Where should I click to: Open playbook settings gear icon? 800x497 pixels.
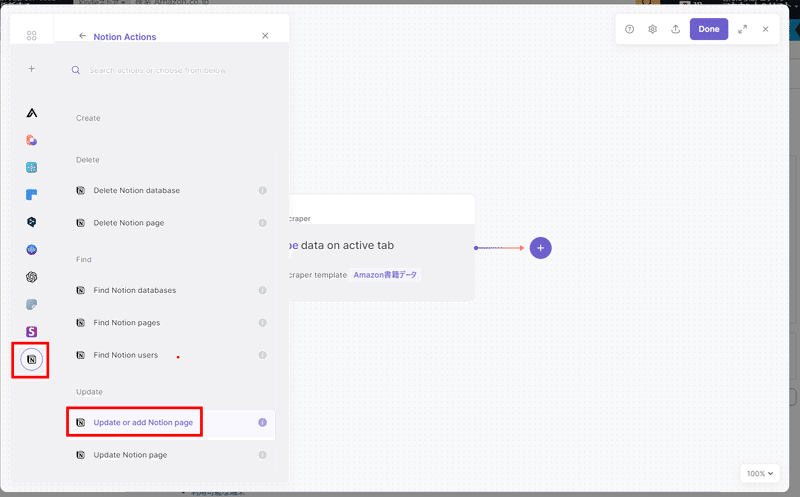(653, 29)
